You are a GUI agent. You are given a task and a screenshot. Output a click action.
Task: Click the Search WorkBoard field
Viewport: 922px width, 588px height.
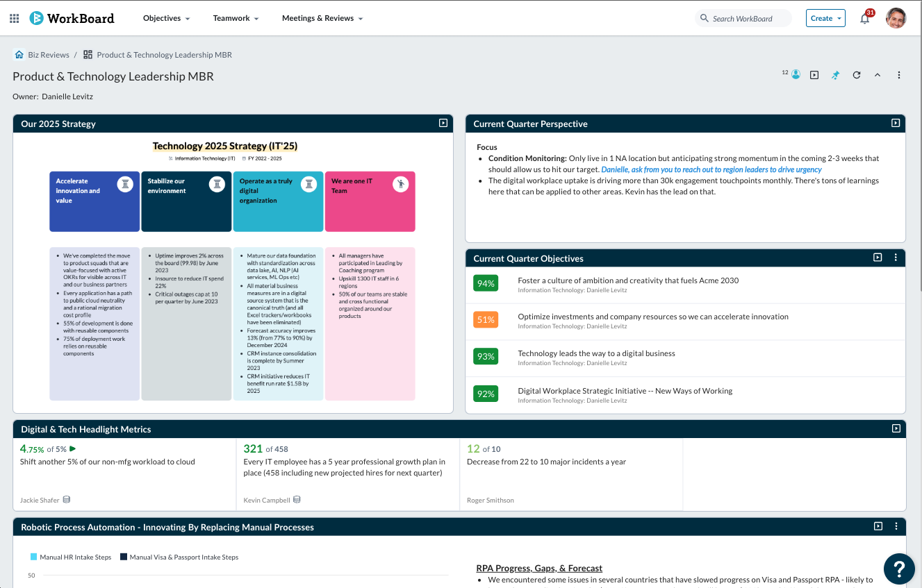(743, 19)
